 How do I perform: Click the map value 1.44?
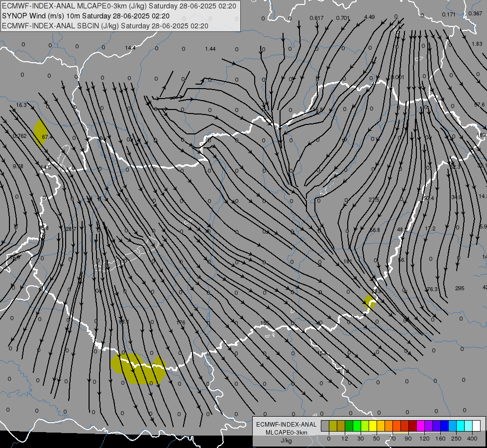(210, 49)
